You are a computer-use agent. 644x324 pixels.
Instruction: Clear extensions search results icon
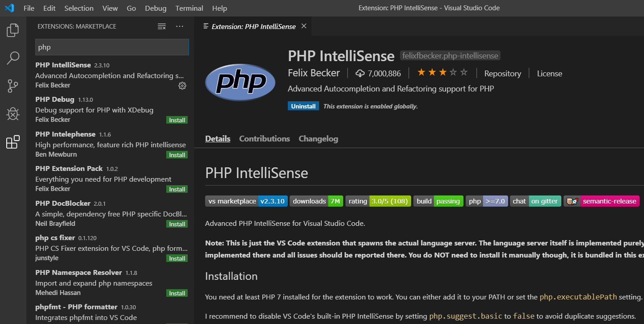(162, 26)
